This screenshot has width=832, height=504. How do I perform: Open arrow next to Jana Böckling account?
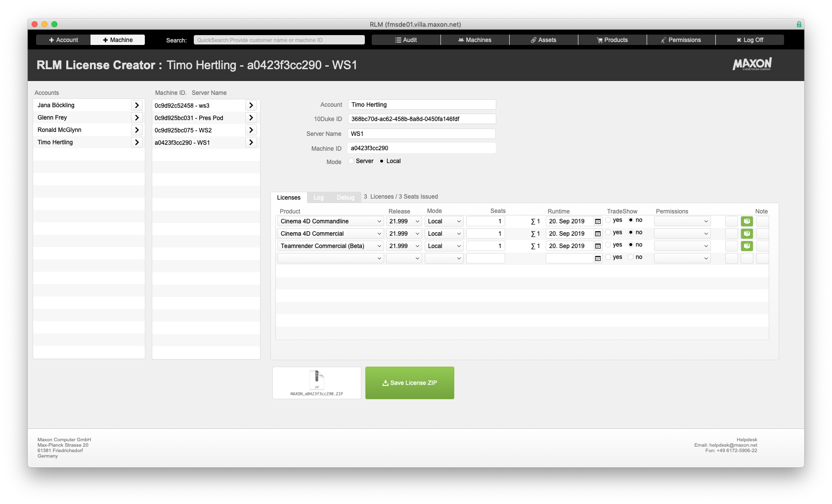pyautogui.click(x=137, y=105)
